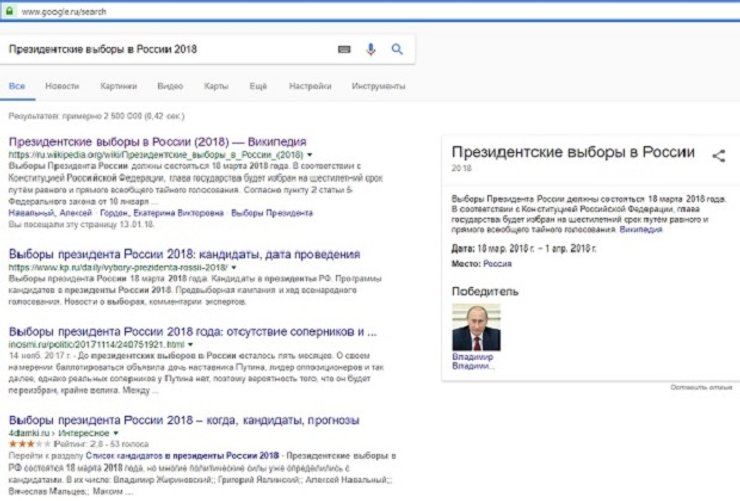The width and height of the screenshot is (740, 501).
Task: Open Инструменты search tools
Action: point(378,86)
